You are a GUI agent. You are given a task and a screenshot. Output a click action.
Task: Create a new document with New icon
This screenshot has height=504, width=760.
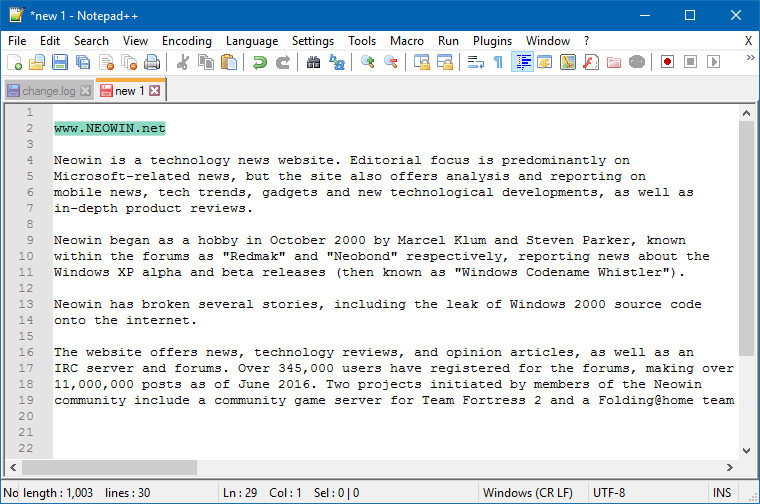tap(15, 62)
